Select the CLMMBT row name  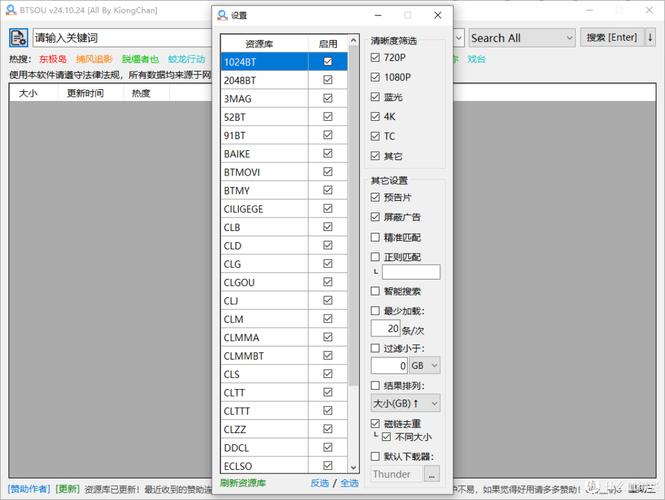coord(244,356)
